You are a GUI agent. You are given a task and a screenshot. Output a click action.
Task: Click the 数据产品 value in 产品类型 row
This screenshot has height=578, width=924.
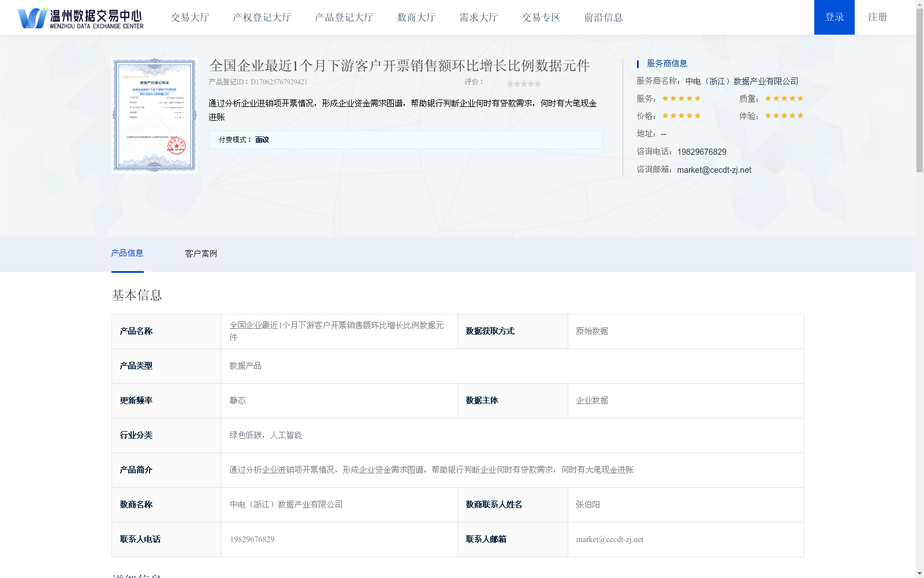pos(245,366)
